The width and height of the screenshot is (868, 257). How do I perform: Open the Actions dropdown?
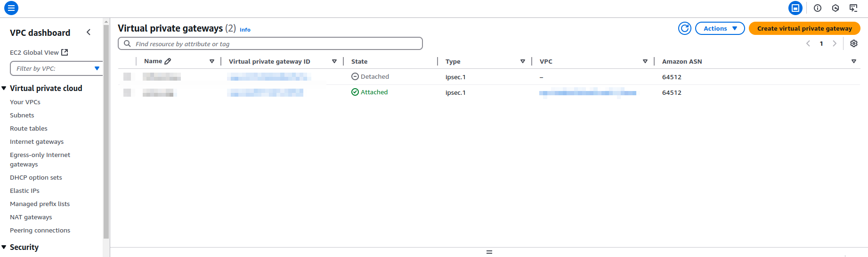[720, 28]
